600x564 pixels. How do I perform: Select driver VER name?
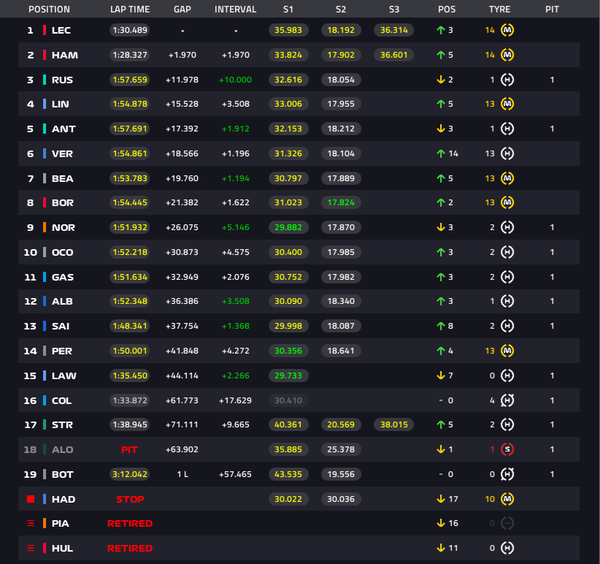[62, 154]
